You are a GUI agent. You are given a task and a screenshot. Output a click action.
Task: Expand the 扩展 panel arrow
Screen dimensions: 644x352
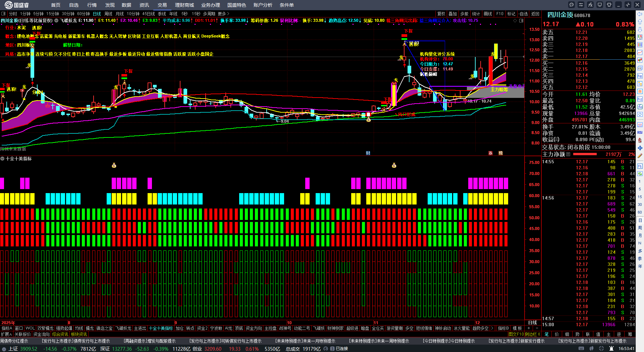point(6,334)
